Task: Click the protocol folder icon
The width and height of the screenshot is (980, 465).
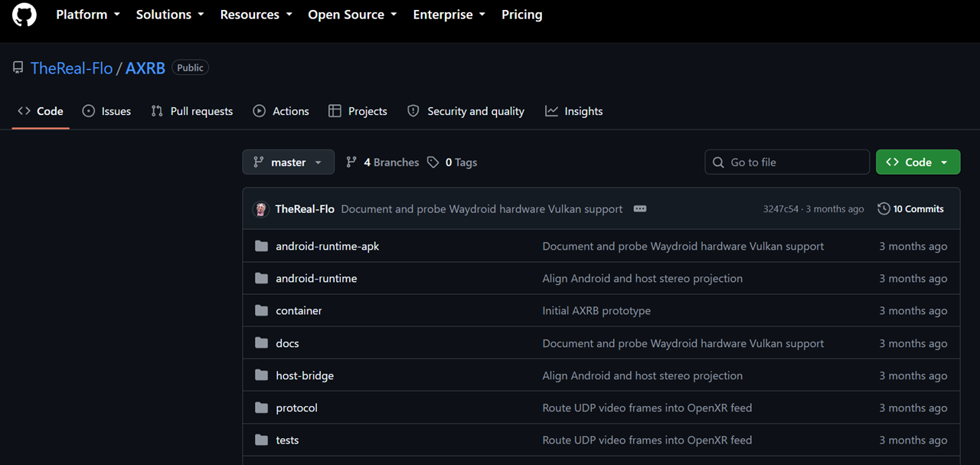Action: point(262,408)
